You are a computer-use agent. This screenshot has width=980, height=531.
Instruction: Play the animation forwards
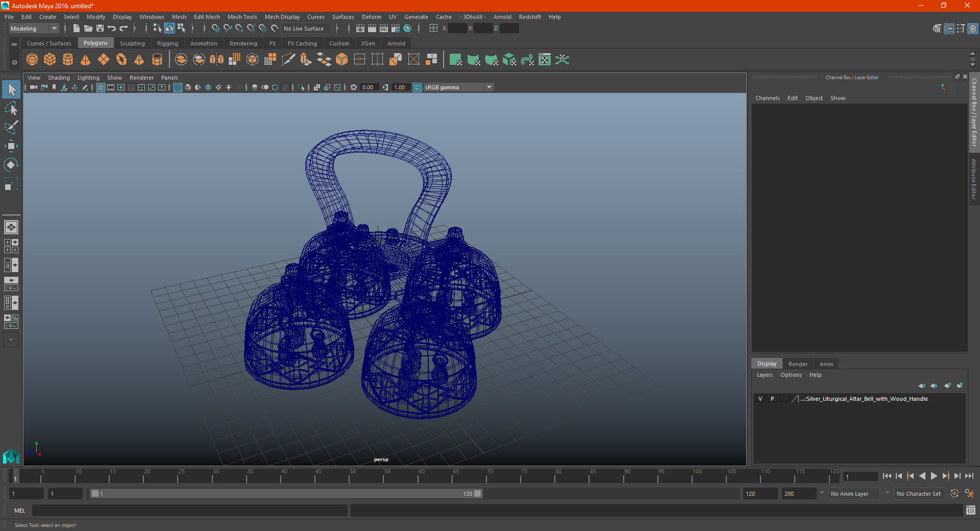(934, 476)
